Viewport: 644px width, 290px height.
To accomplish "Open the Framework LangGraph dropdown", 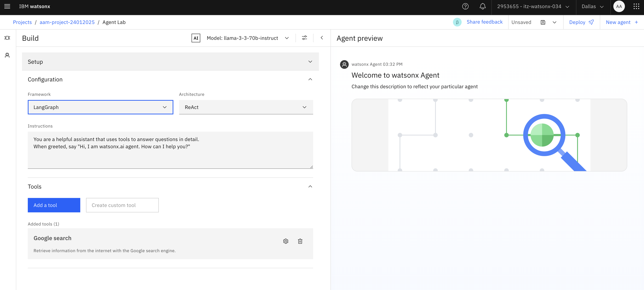I will point(100,107).
